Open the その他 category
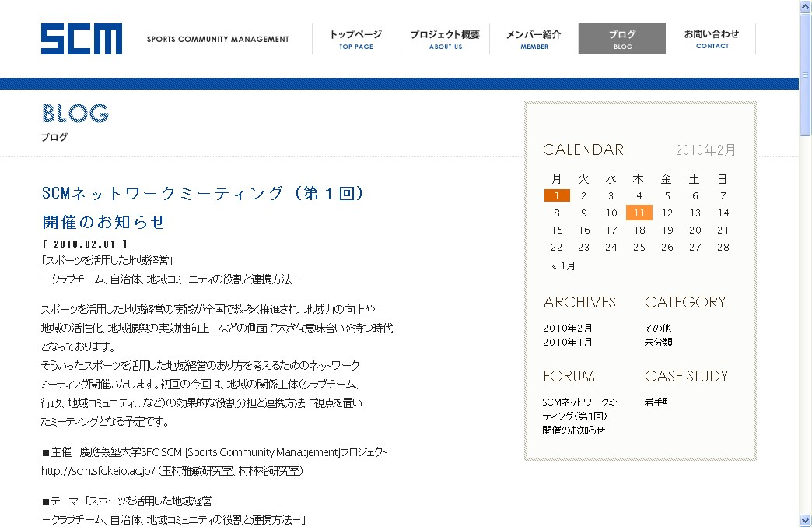The width and height of the screenshot is (812, 527). [658, 328]
